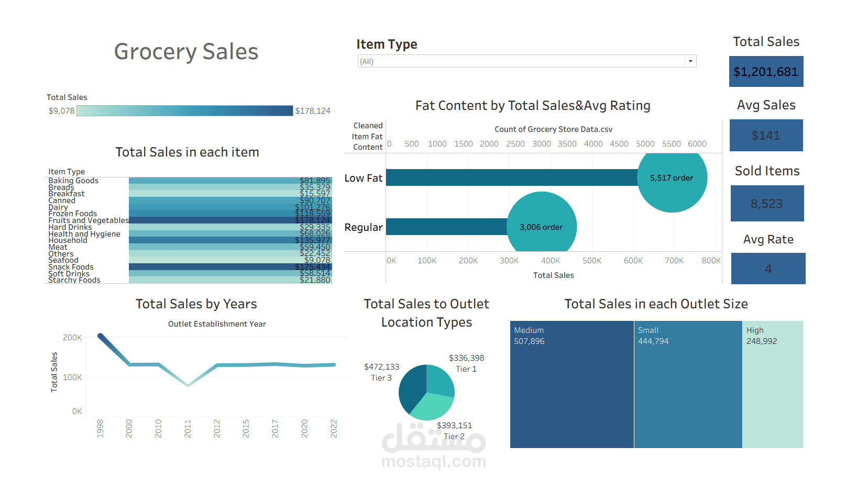Click the Hard Drinks $29,335 bar
868x480 pixels.
pos(230,227)
